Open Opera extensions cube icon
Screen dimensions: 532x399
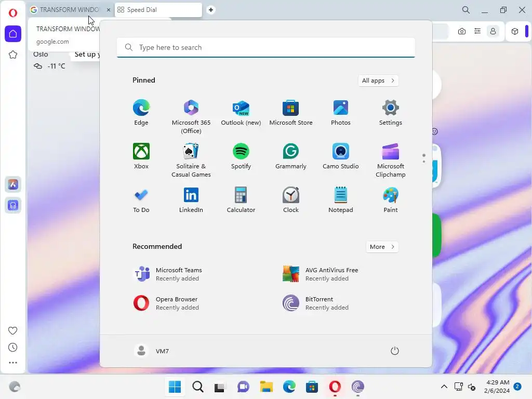[515, 31]
